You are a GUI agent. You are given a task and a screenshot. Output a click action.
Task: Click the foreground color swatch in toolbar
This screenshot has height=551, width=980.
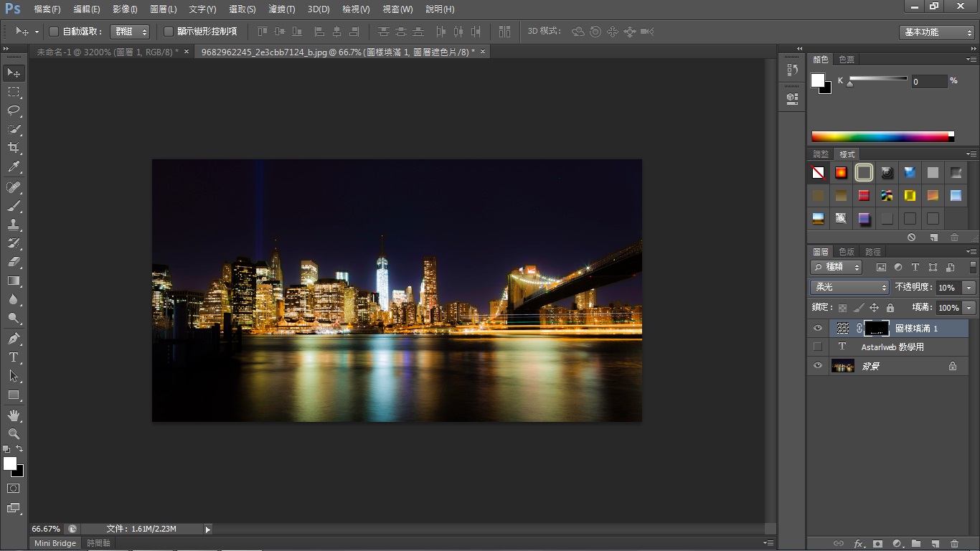point(10,464)
